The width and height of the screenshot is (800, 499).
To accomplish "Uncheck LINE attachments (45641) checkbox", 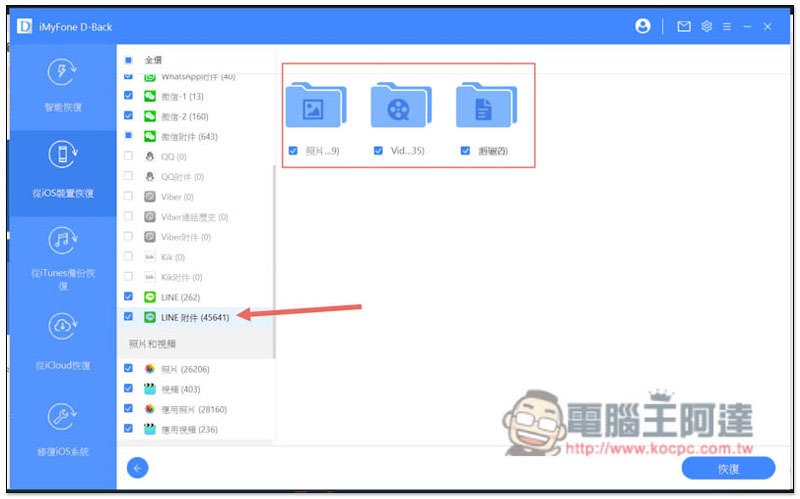I will 129,316.
